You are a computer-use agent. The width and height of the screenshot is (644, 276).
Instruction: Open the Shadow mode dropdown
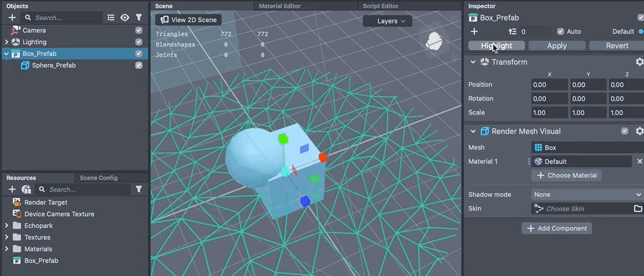pos(587,195)
